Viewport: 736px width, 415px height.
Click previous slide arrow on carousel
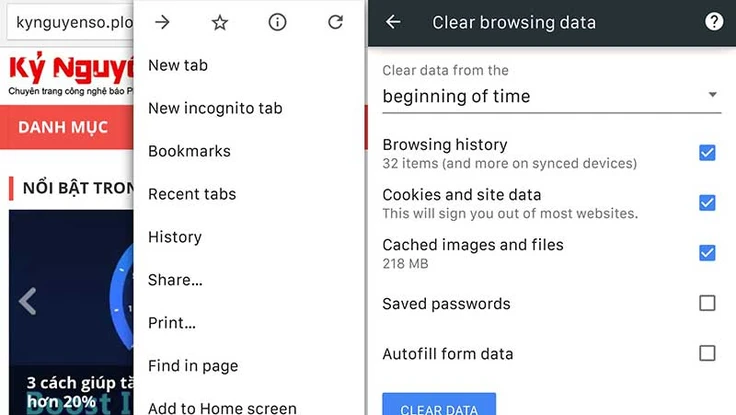(27, 301)
